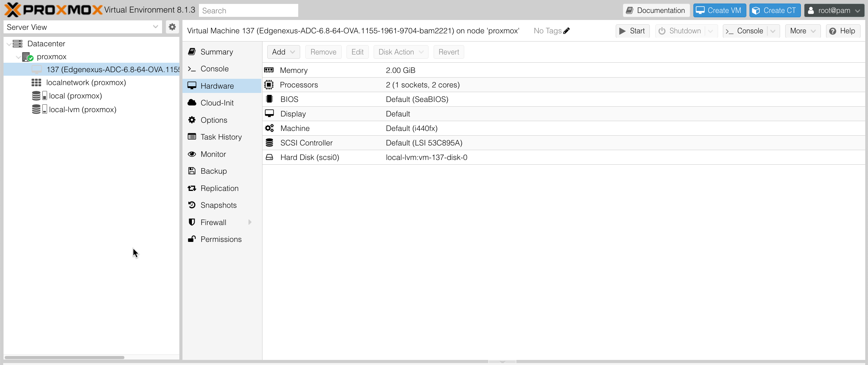Click the Create VM button
This screenshot has height=365, width=868.
[x=719, y=10]
